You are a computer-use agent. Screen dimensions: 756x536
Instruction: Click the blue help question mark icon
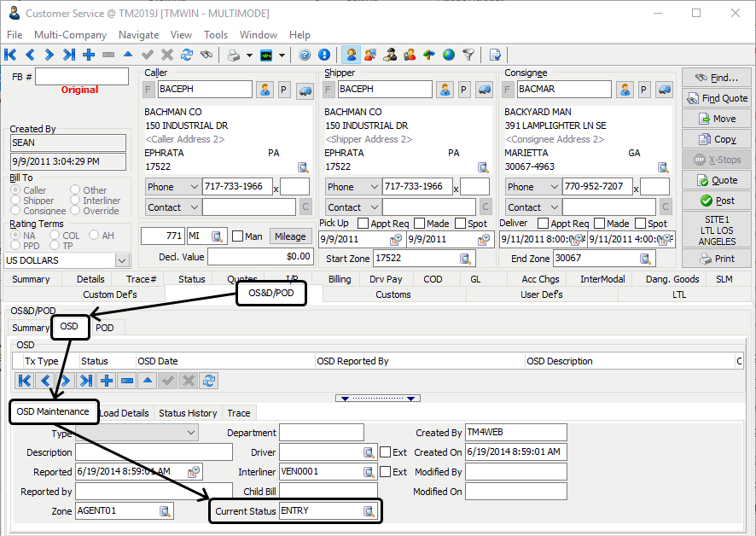coord(305,55)
